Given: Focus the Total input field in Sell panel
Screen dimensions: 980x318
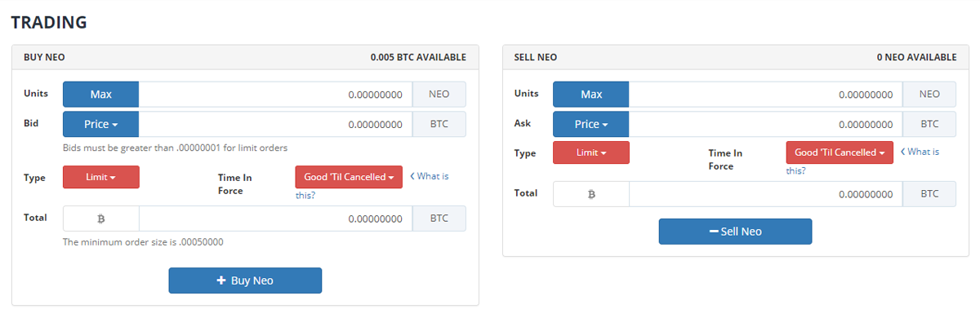Looking at the screenshot, I should (x=765, y=194).
